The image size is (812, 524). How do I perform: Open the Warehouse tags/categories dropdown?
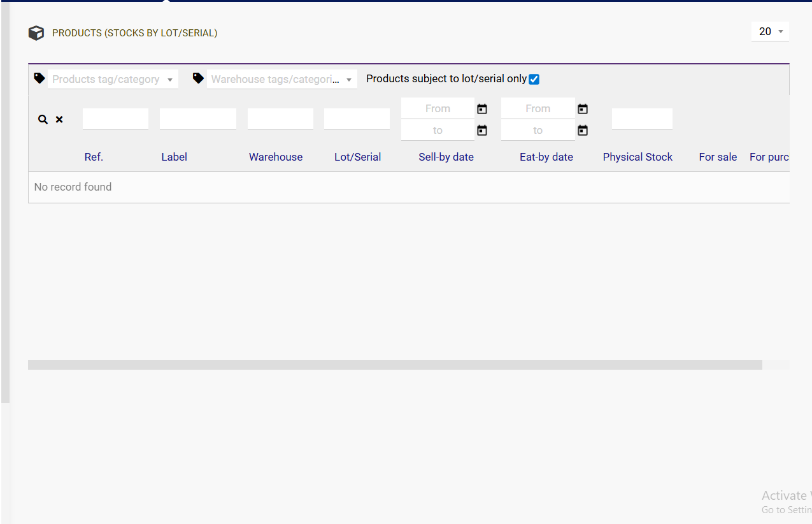tap(281, 80)
